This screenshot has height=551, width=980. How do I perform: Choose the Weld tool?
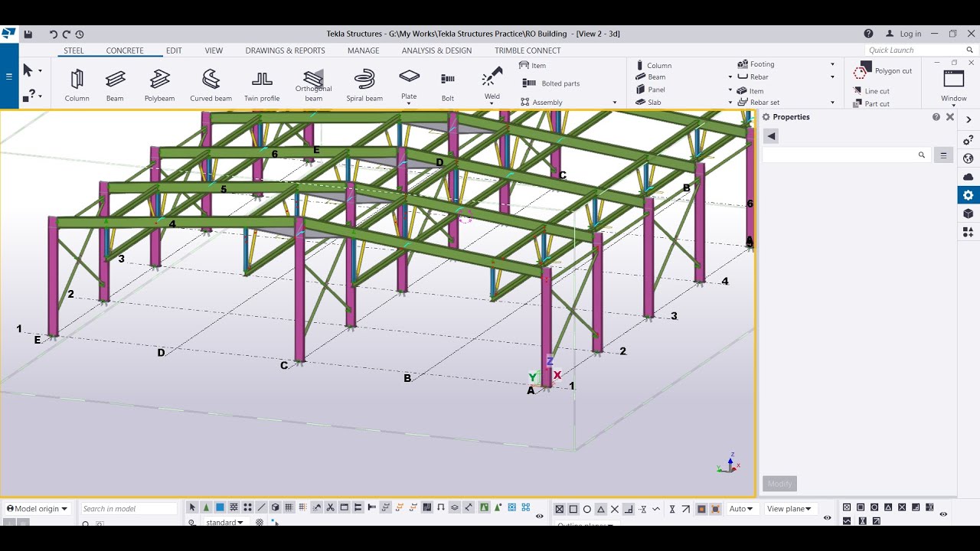492,82
